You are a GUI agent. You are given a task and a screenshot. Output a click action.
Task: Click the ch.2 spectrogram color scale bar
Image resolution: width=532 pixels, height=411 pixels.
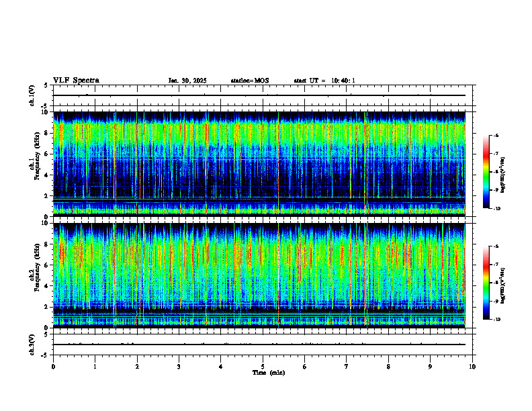[486, 283]
